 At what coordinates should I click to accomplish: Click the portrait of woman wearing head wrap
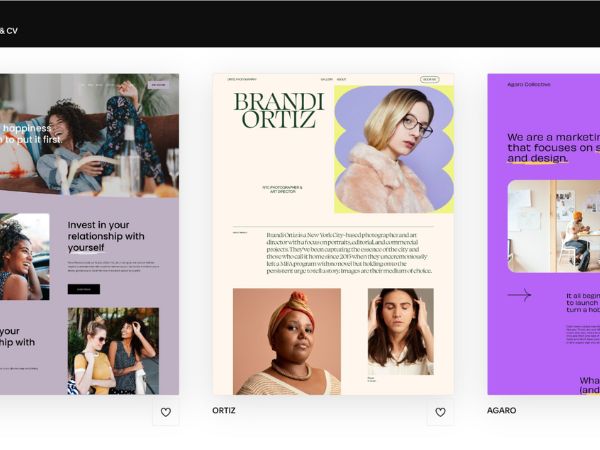pyautogui.click(x=287, y=341)
